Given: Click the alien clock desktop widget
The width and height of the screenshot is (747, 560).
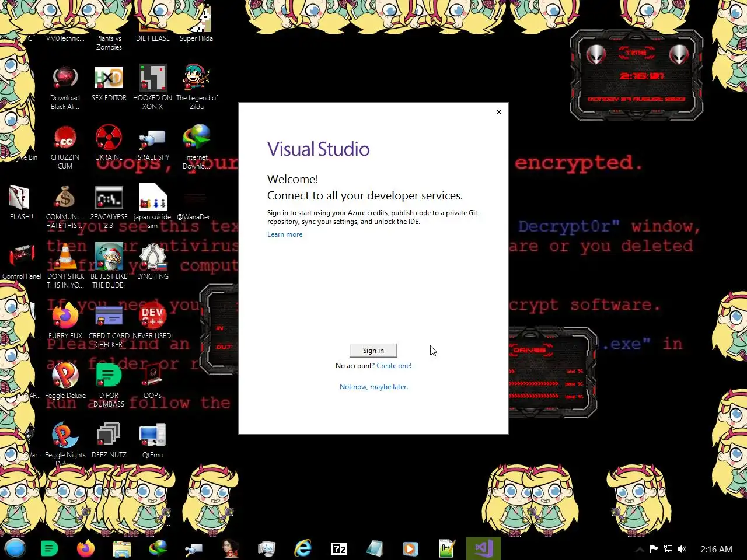Looking at the screenshot, I should tap(636, 75).
